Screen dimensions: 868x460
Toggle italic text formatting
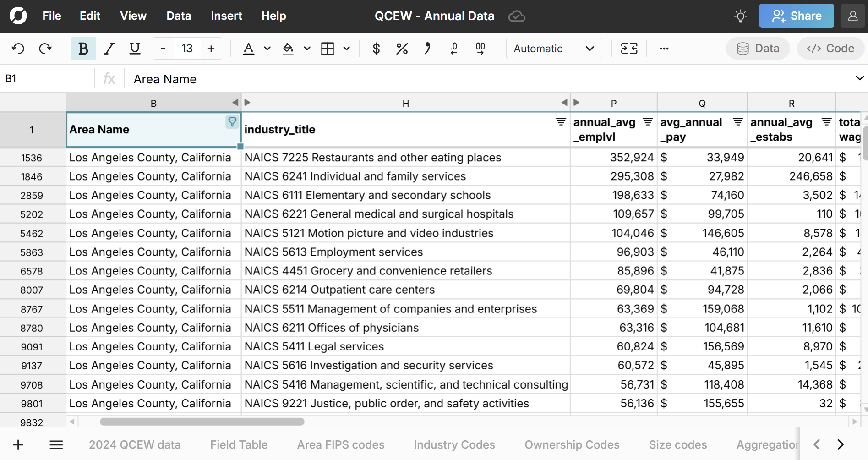(109, 49)
